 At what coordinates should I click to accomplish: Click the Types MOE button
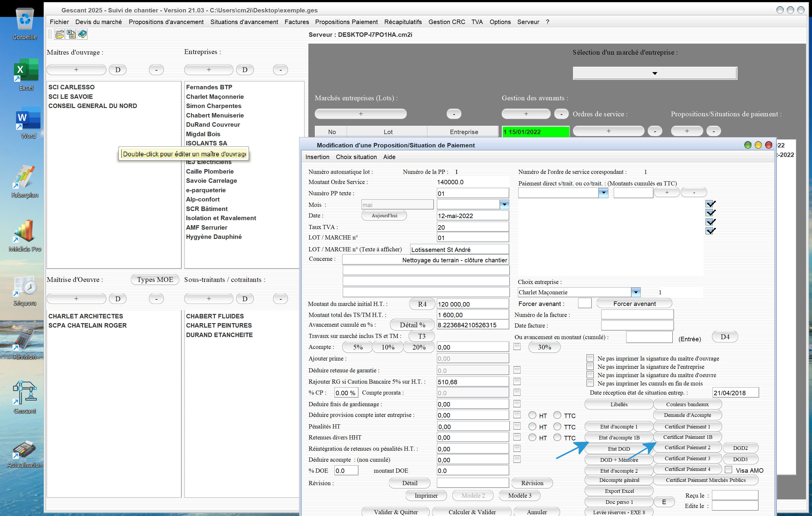[155, 280]
